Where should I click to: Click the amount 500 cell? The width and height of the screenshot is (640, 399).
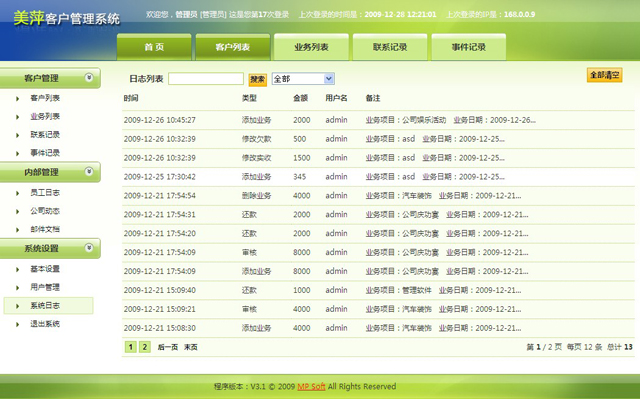[300, 139]
